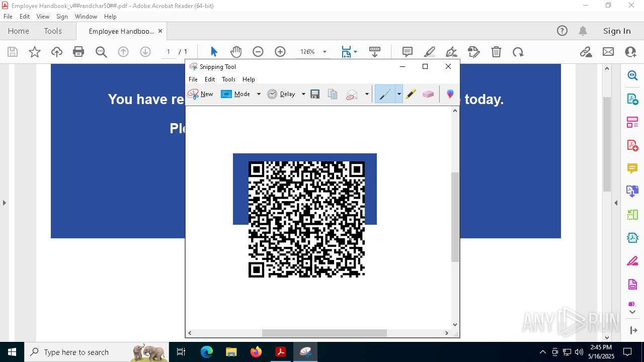Start a New snip

200,94
